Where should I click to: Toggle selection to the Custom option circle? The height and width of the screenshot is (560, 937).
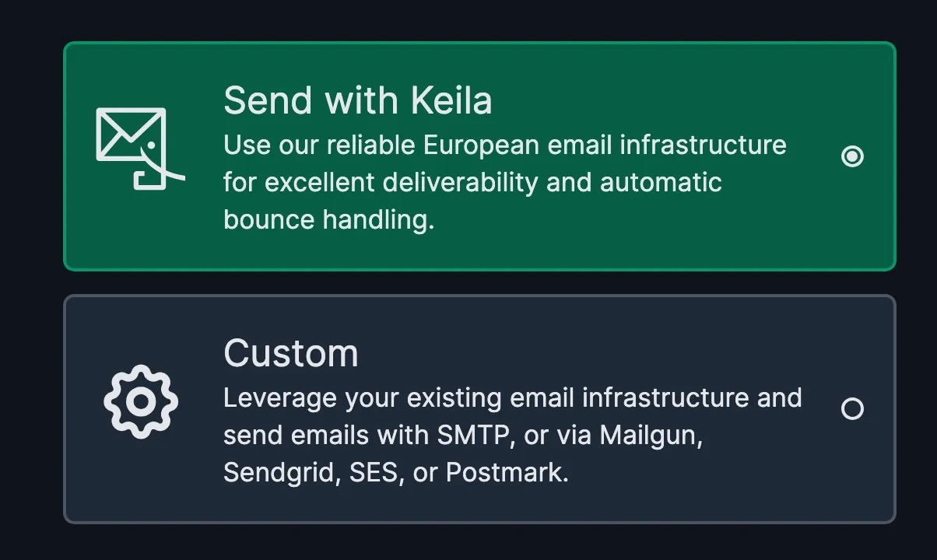click(852, 409)
